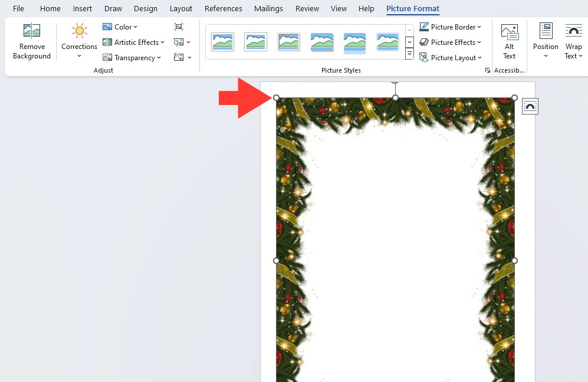Open the Format Picture dialog launcher

488,70
